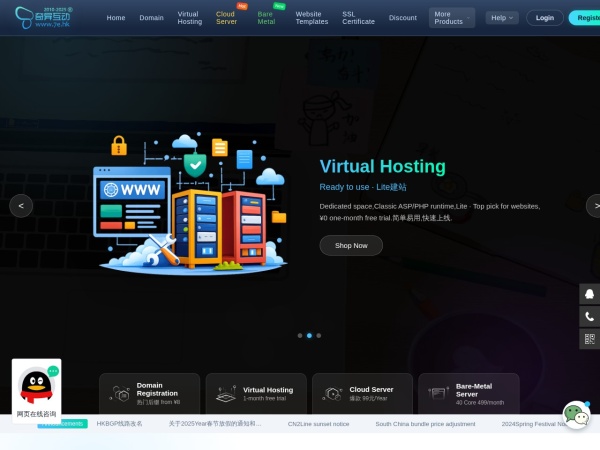Image resolution: width=600 pixels, height=450 pixels.
Task: Open the green WeChat chat bubble
Action: tap(576, 414)
